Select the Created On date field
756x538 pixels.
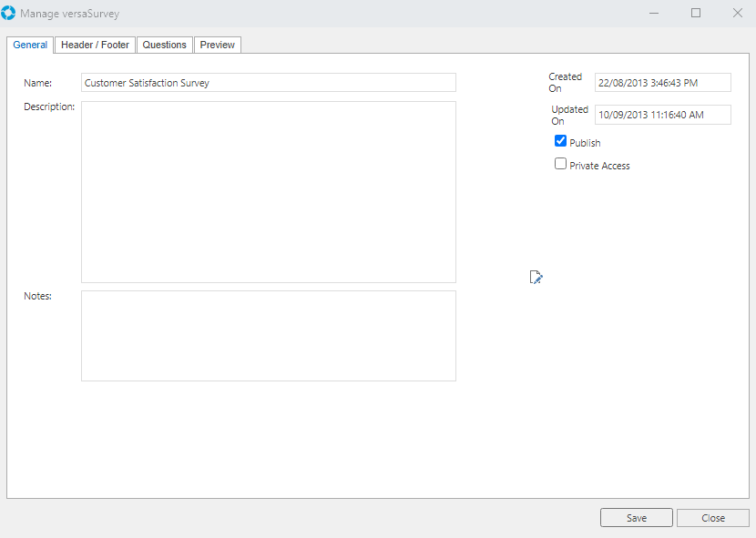point(662,83)
